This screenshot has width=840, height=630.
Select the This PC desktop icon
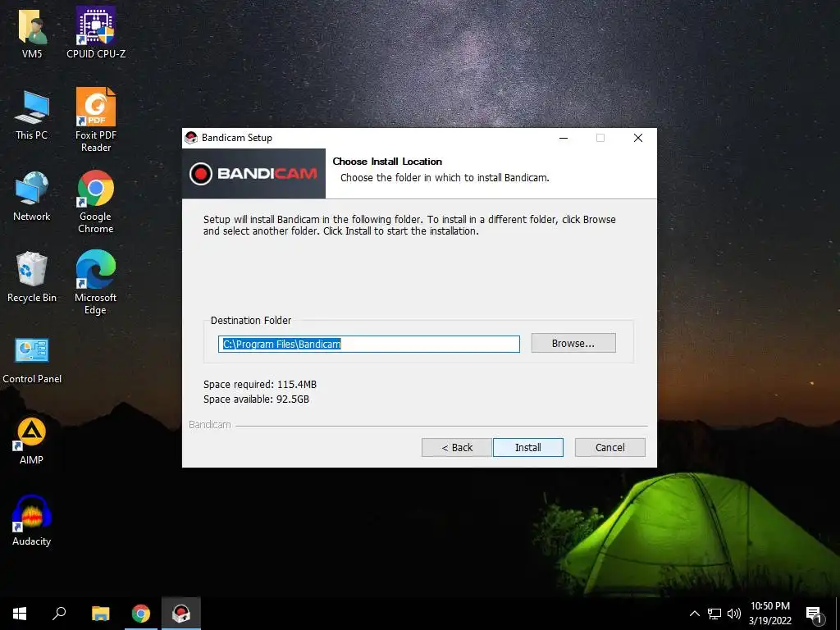(32, 115)
